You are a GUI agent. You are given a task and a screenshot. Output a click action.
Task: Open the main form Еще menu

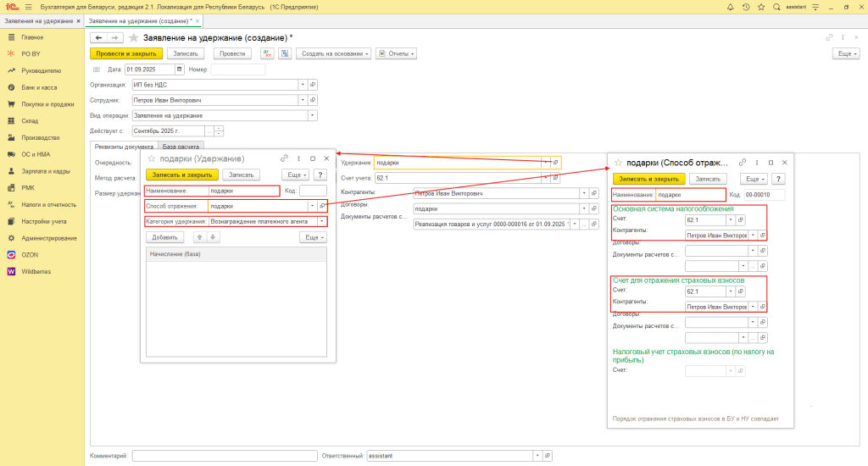click(846, 53)
